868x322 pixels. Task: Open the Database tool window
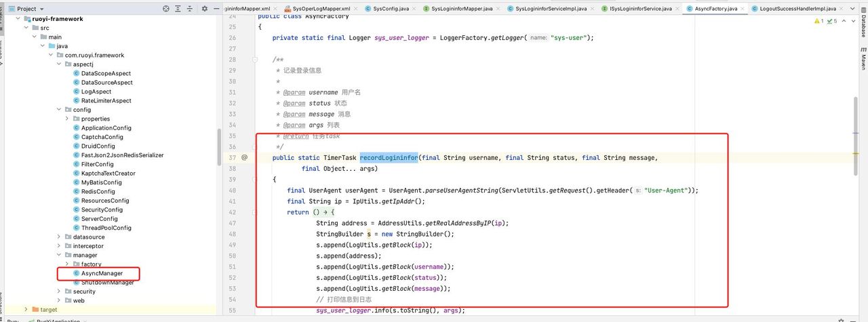click(863, 26)
